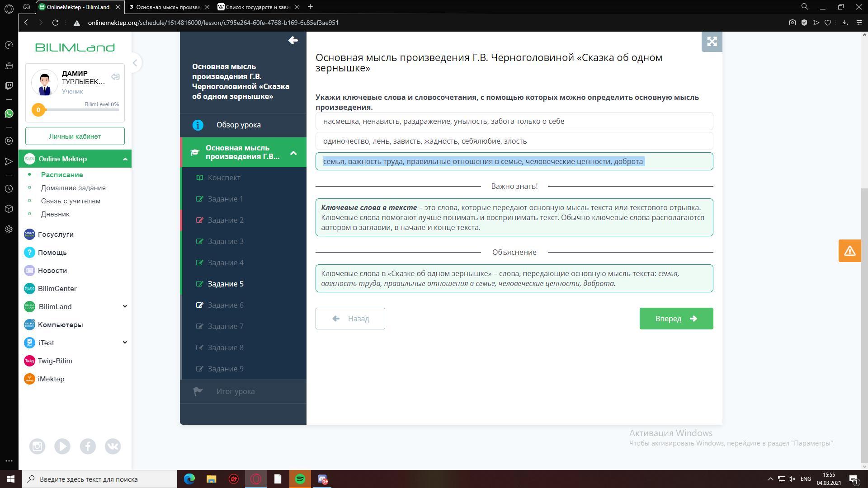This screenshot has width=868, height=488.
Task: Click the BilimLevel progress slider knob
Action: coord(38,110)
